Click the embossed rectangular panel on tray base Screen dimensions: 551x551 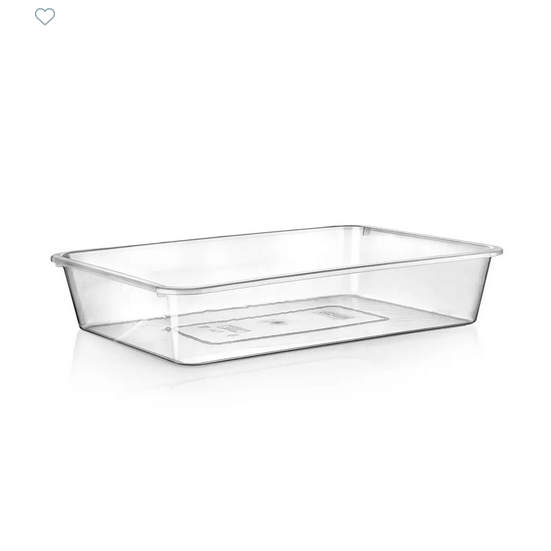click(x=282, y=324)
